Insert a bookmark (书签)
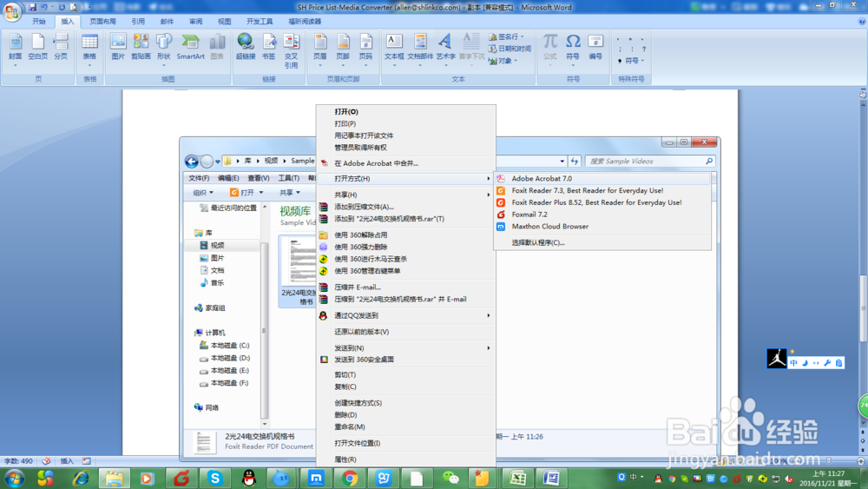868x489 pixels. point(268,48)
